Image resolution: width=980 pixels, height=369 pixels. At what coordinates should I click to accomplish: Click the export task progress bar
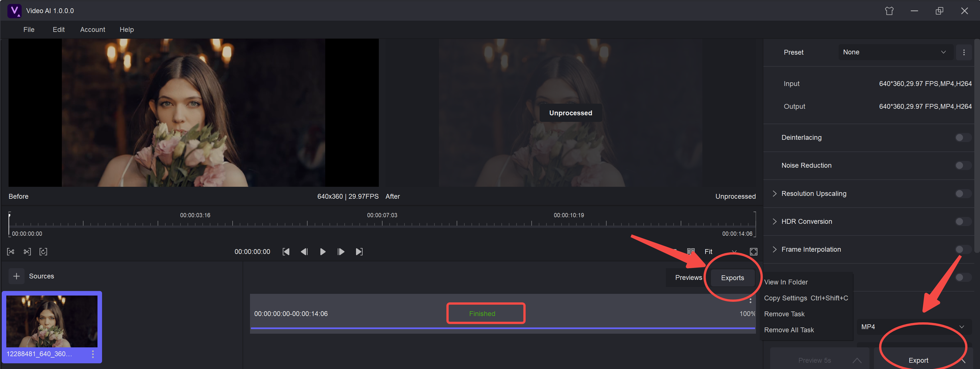[503, 328]
